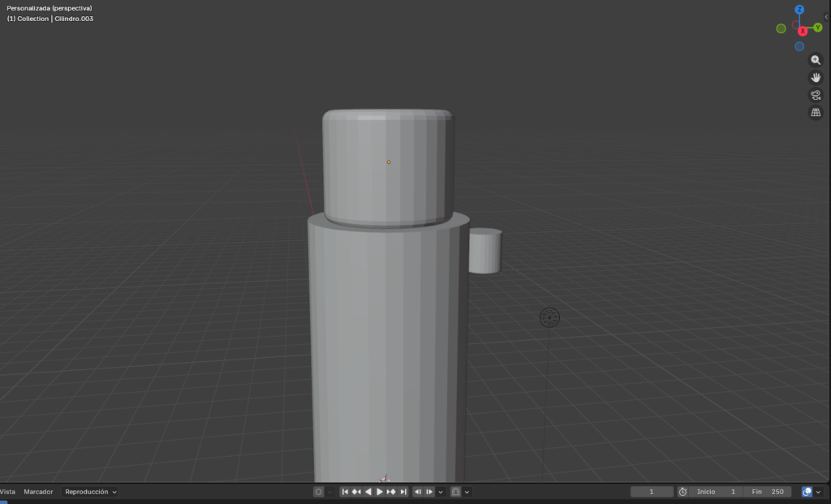Click the red X axis of the gizmo
The image size is (831, 504).
point(802,30)
